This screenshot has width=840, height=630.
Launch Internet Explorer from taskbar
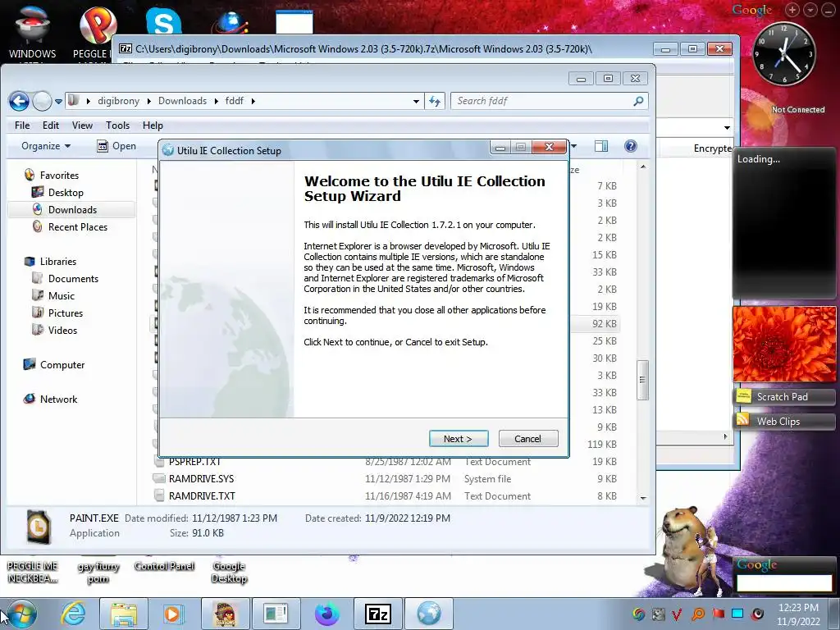73,614
